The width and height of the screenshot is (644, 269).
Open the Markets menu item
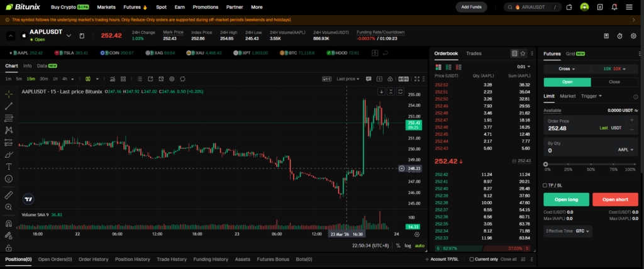(106, 7)
